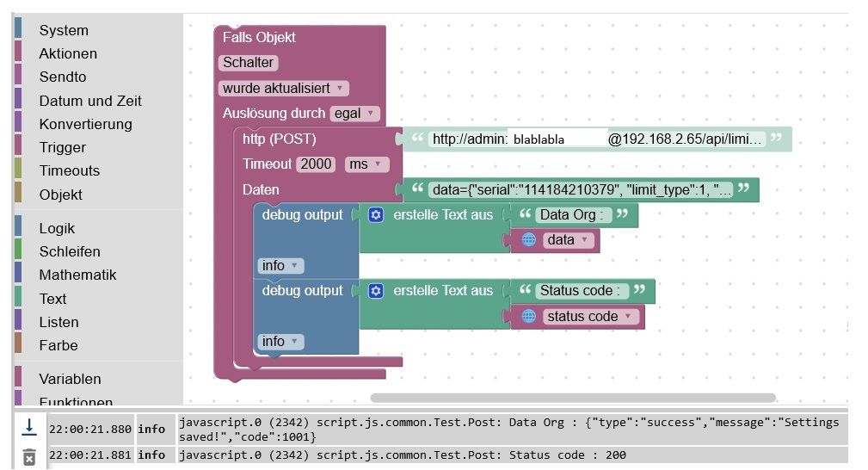The height and width of the screenshot is (470, 868).
Task: Select the Logik category
Action: pyautogui.click(x=57, y=228)
